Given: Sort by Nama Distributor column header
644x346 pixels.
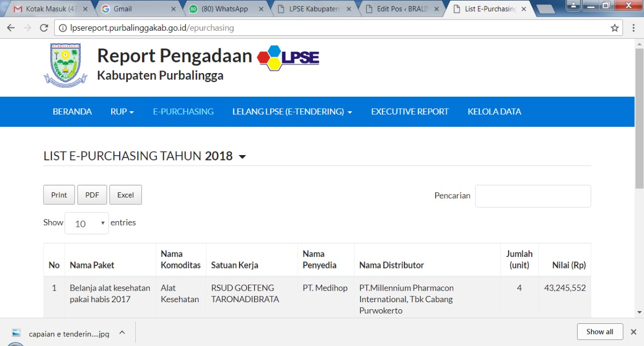Looking at the screenshot, I should pyautogui.click(x=428, y=260).
